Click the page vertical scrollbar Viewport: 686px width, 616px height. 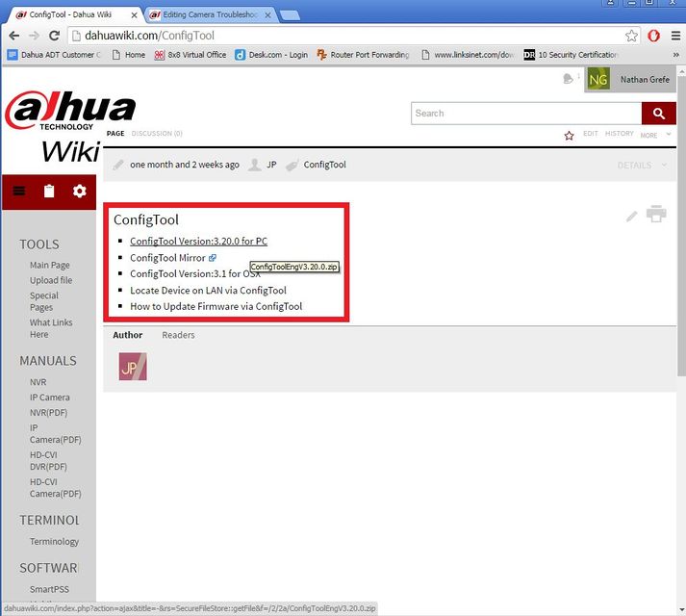(x=681, y=225)
